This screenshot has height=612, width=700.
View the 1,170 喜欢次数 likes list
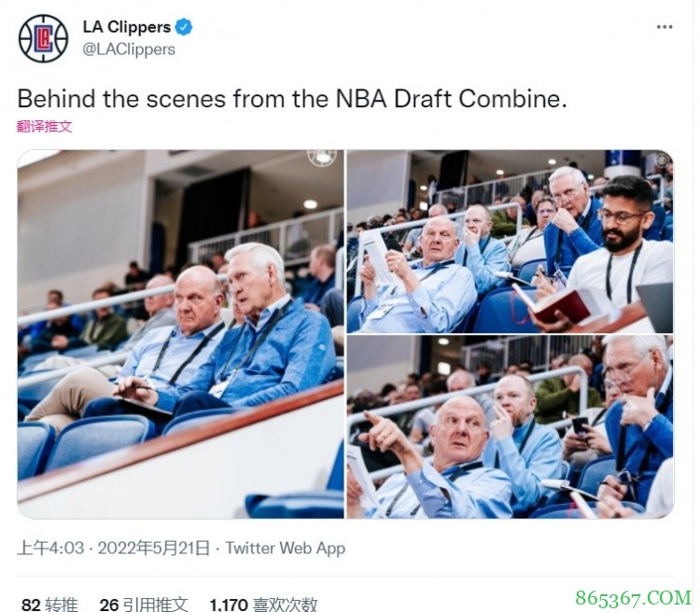click(x=263, y=605)
